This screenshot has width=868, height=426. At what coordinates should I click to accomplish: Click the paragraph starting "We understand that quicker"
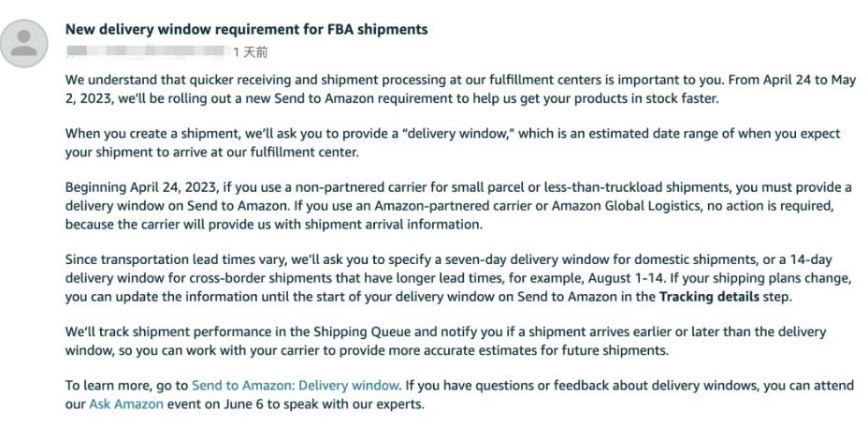pos(458,89)
